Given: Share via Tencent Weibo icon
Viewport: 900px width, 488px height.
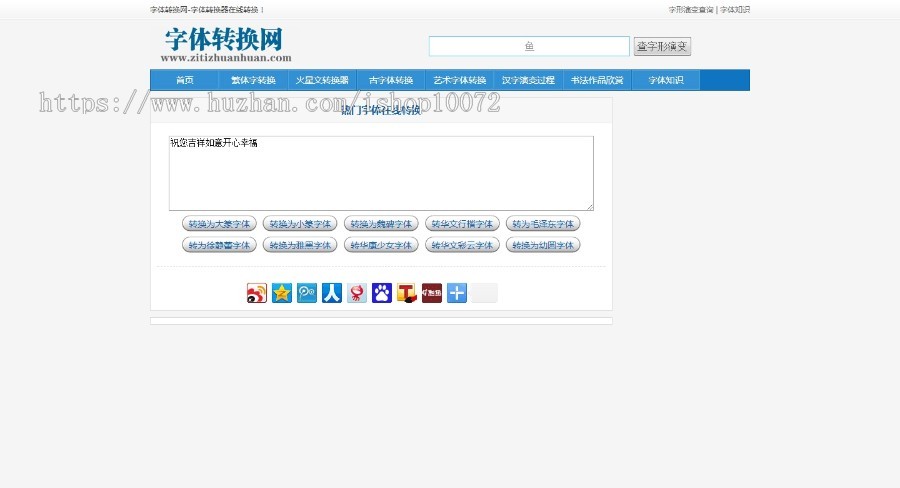Looking at the screenshot, I should coord(307,293).
